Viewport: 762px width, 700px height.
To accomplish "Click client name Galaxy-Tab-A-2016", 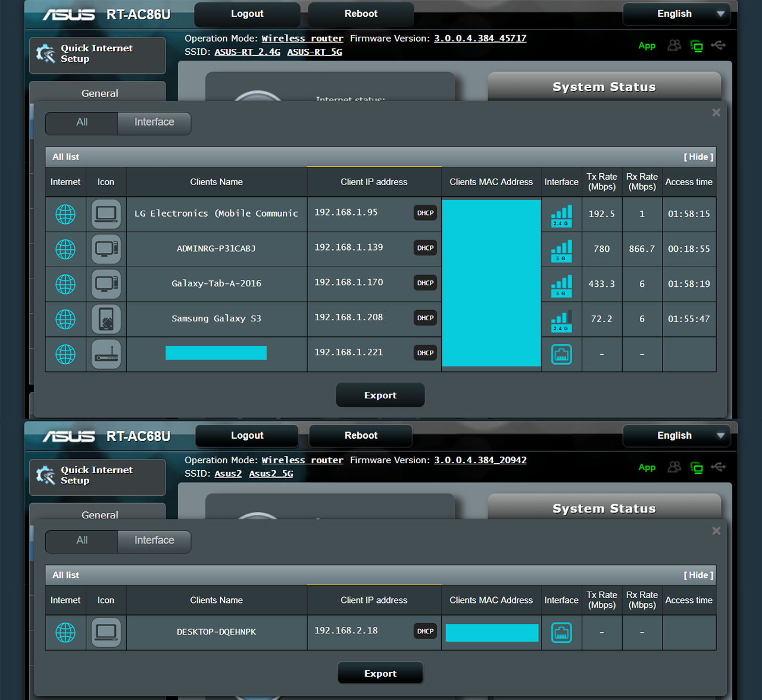I will (217, 284).
